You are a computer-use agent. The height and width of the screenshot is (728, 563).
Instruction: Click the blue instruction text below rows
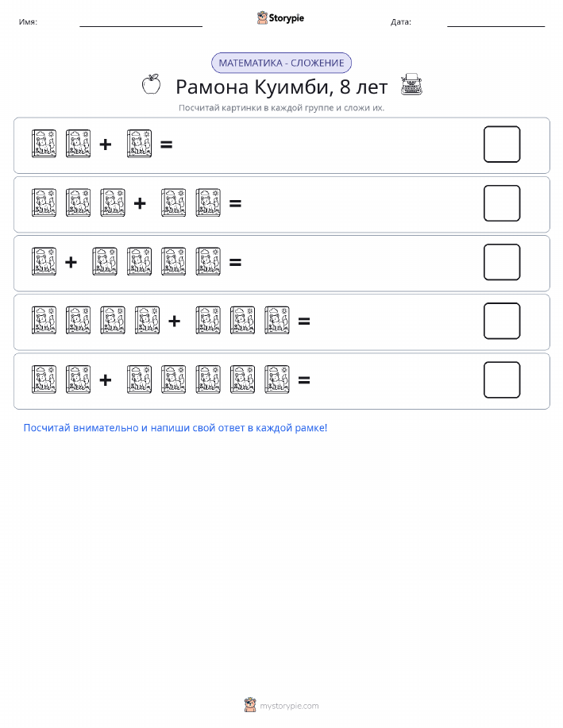[175, 428]
